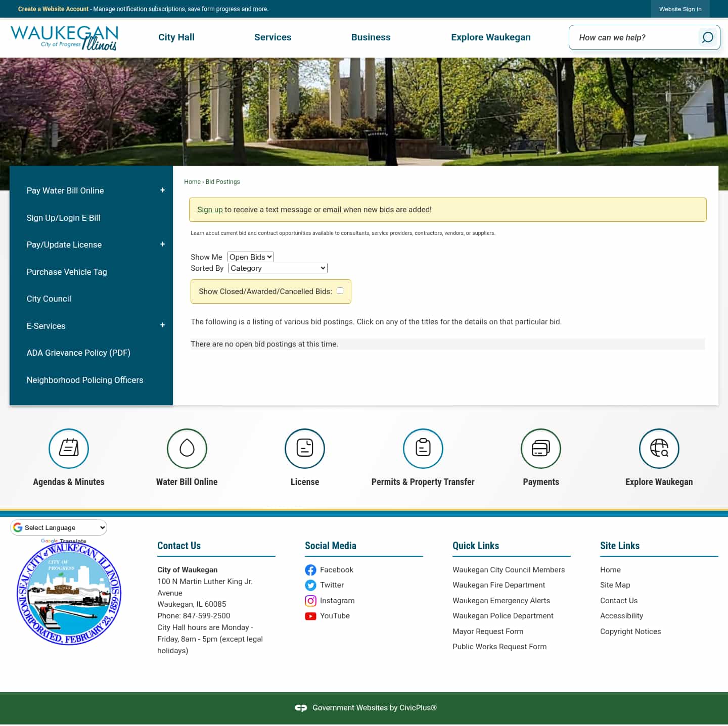This screenshot has height=726, width=728.
Task: Open the City Hall menu
Action: click(176, 37)
